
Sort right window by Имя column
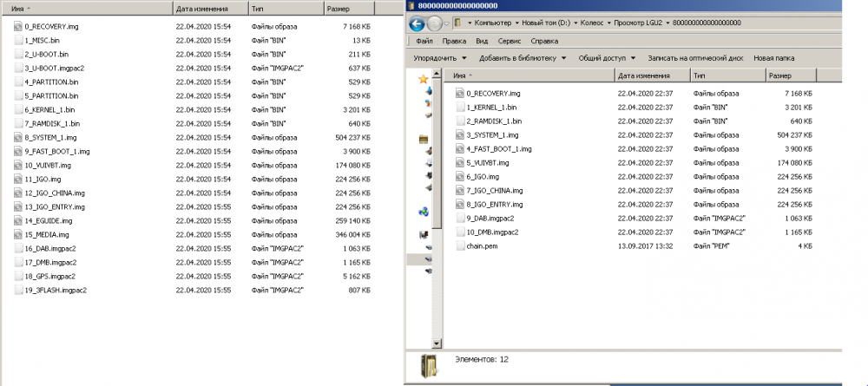(530, 75)
